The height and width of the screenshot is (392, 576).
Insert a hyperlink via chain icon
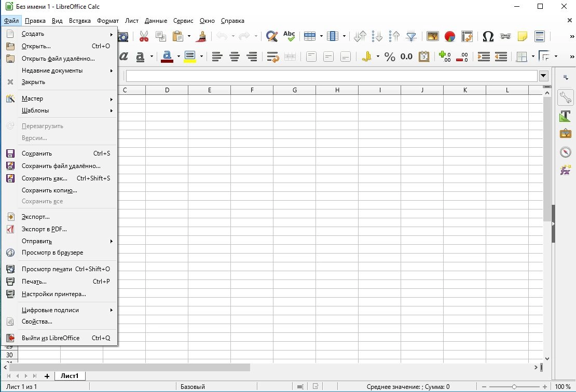pos(505,36)
